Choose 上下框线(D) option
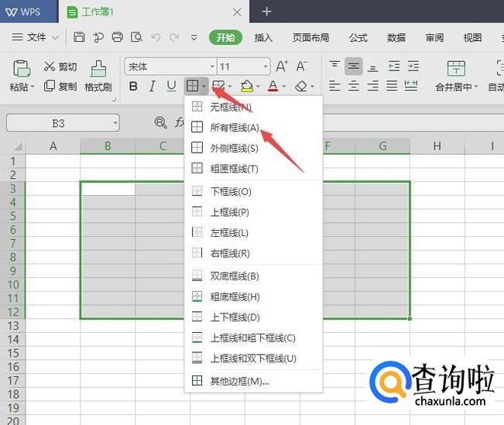This screenshot has height=425, width=504. (x=254, y=317)
